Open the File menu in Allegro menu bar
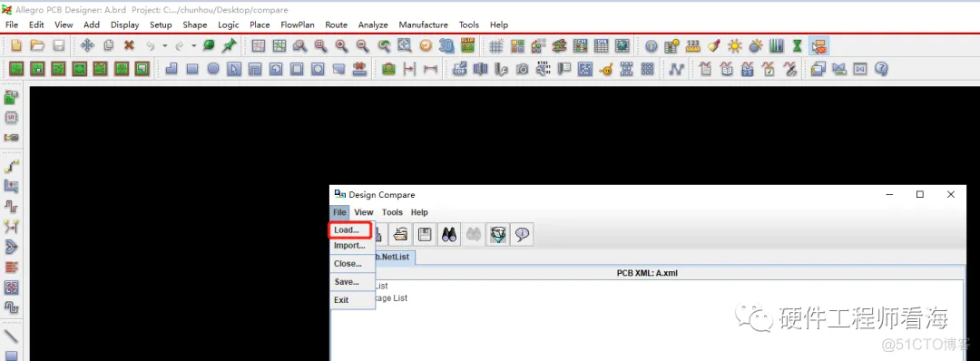 click(x=12, y=25)
